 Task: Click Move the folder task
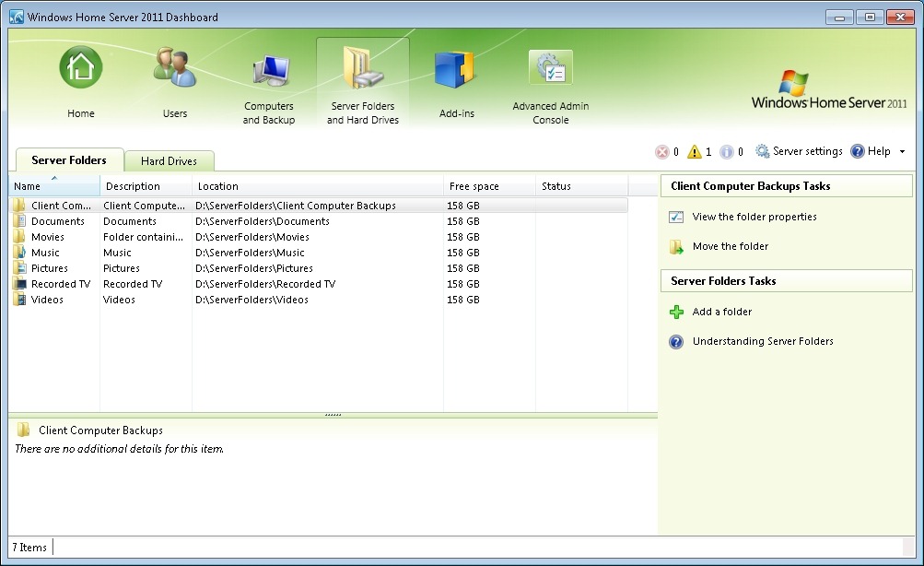[x=730, y=246]
